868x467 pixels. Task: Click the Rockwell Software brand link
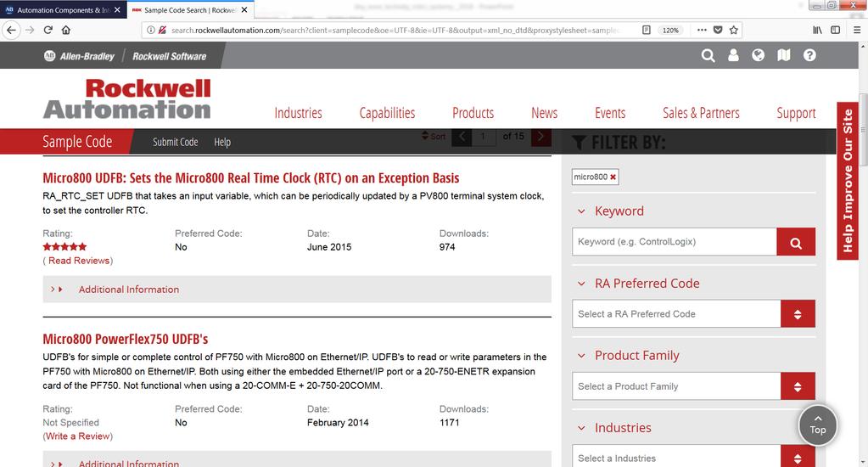(x=169, y=56)
